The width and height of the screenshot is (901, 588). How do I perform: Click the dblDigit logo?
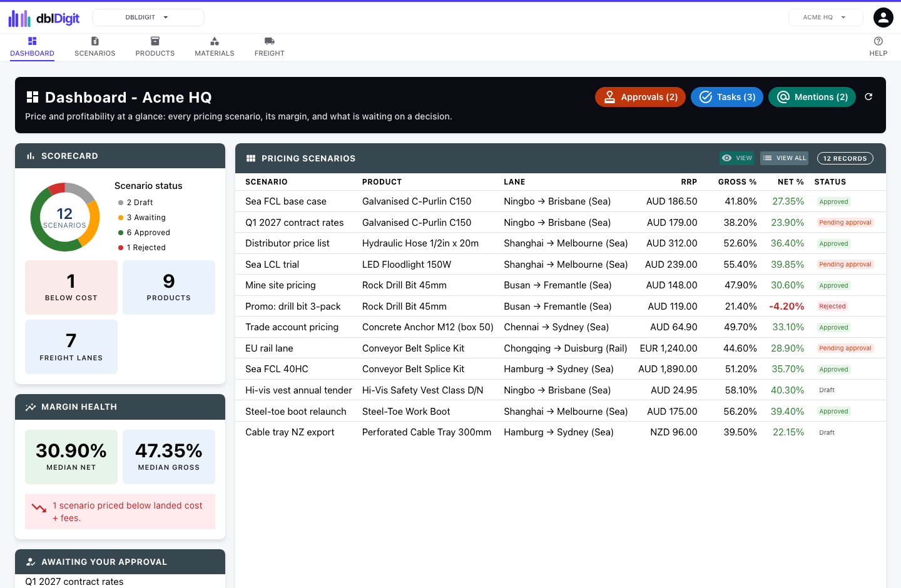[44, 18]
